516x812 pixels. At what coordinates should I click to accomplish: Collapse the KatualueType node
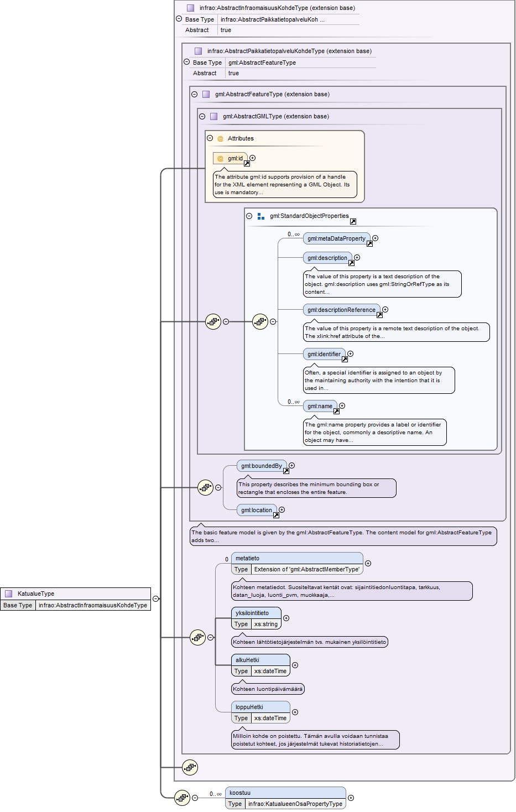[156, 598]
